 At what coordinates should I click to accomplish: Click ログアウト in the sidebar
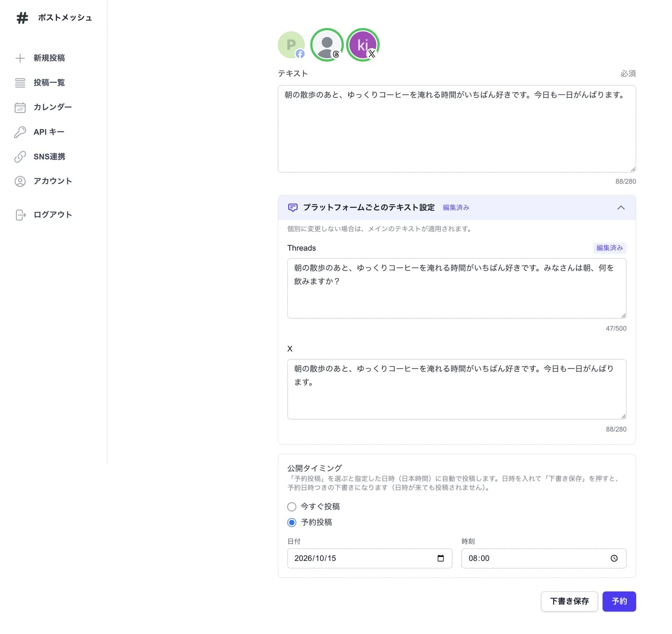click(x=52, y=215)
